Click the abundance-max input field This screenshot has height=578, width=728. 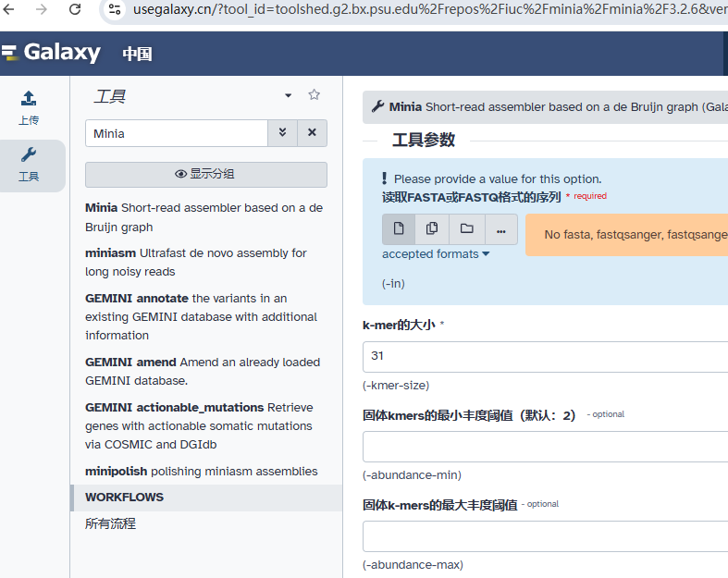click(x=545, y=535)
